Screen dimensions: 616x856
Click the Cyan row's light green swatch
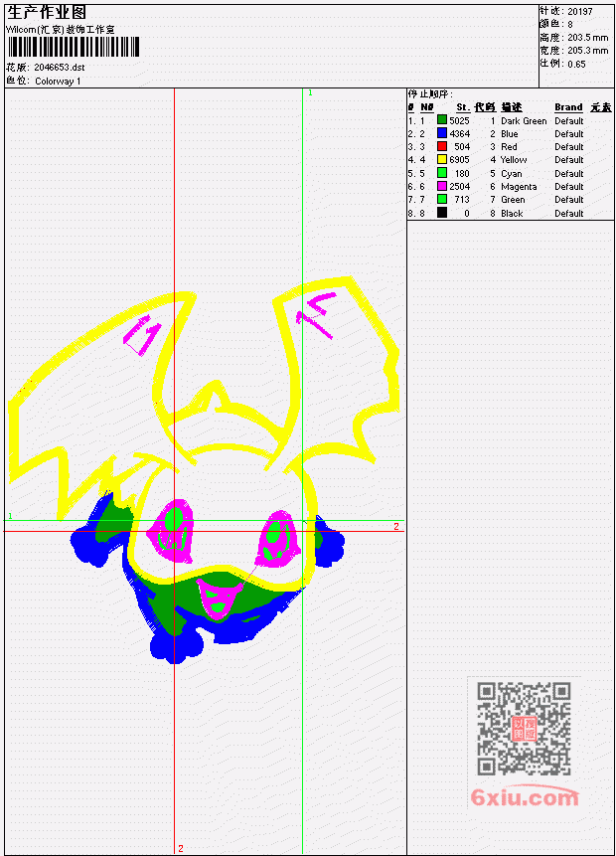442,173
